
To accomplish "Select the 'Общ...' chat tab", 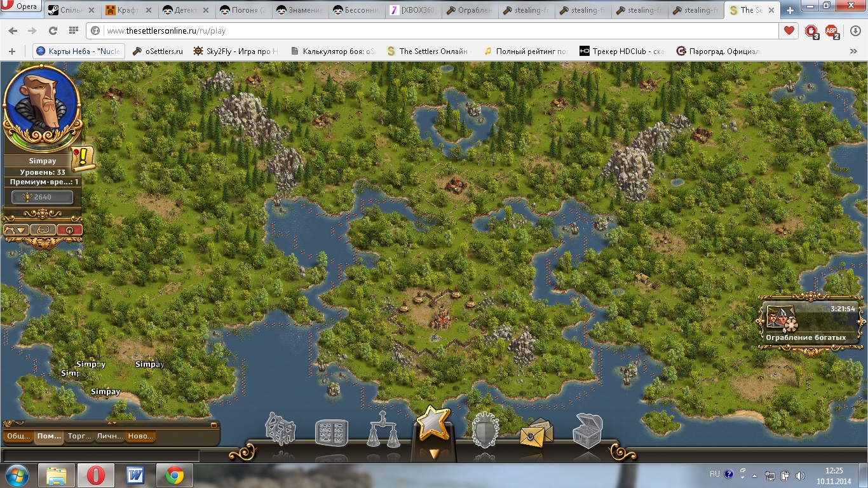I will (x=18, y=437).
